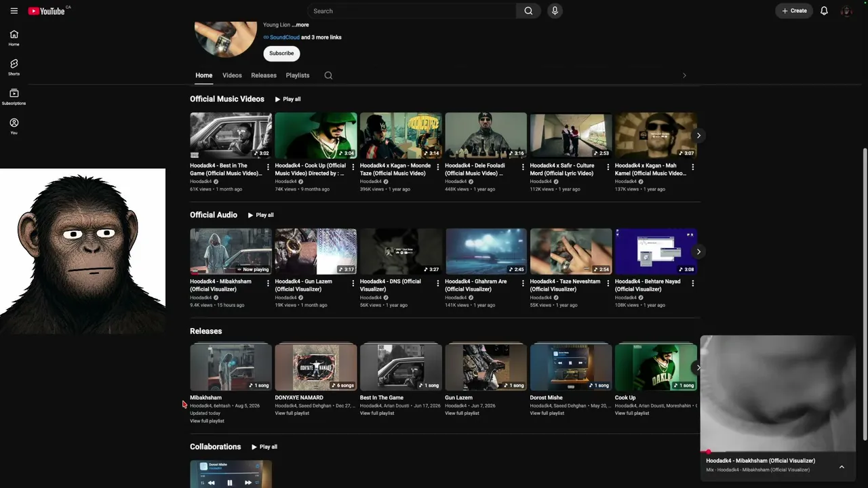Switch to the Videos tab
This screenshot has width=868, height=488.
[x=232, y=75]
